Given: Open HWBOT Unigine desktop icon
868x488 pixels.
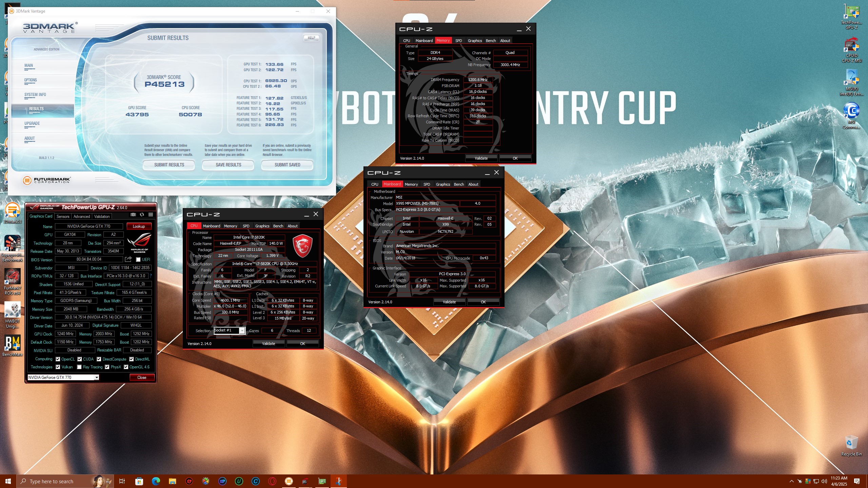Looking at the screenshot, I should 12,315.
